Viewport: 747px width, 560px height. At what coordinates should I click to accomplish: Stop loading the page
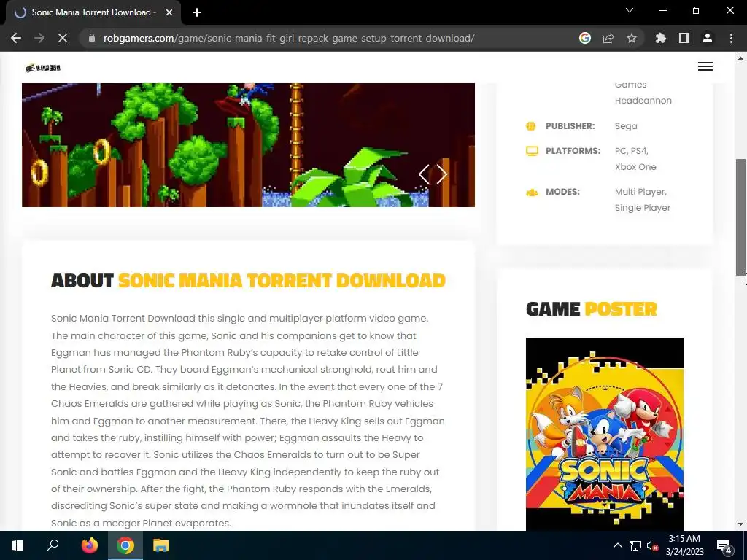pos(63,38)
